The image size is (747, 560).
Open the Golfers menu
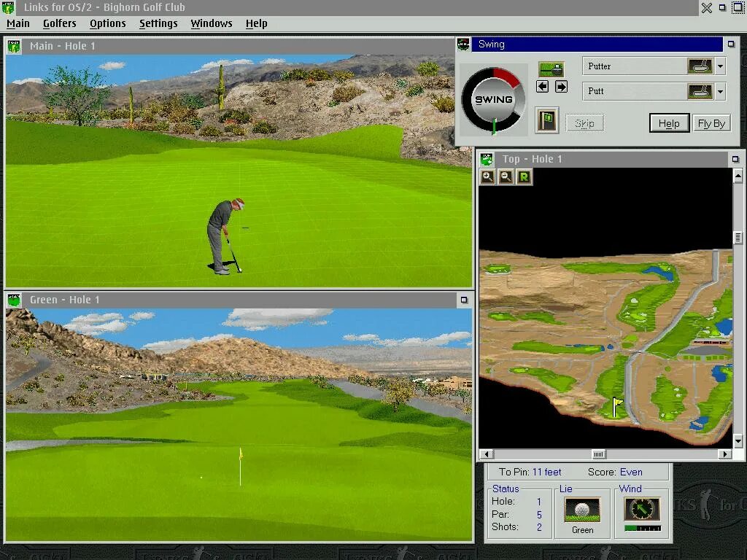(60, 23)
